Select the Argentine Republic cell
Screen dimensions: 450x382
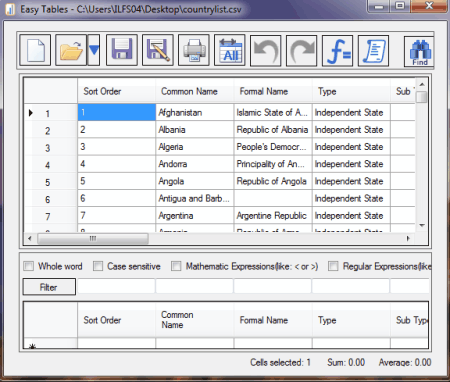point(273,216)
